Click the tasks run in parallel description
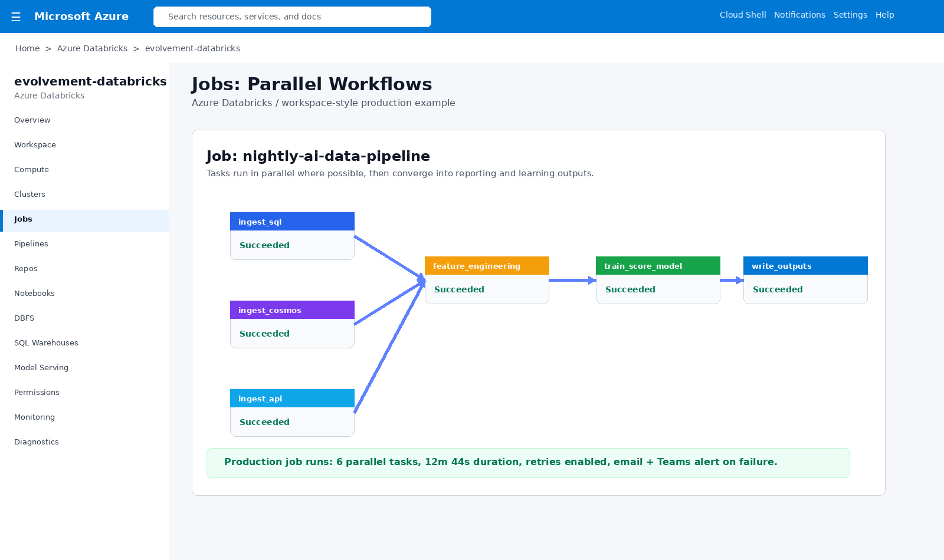The width and height of the screenshot is (944, 560). click(x=400, y=173)
